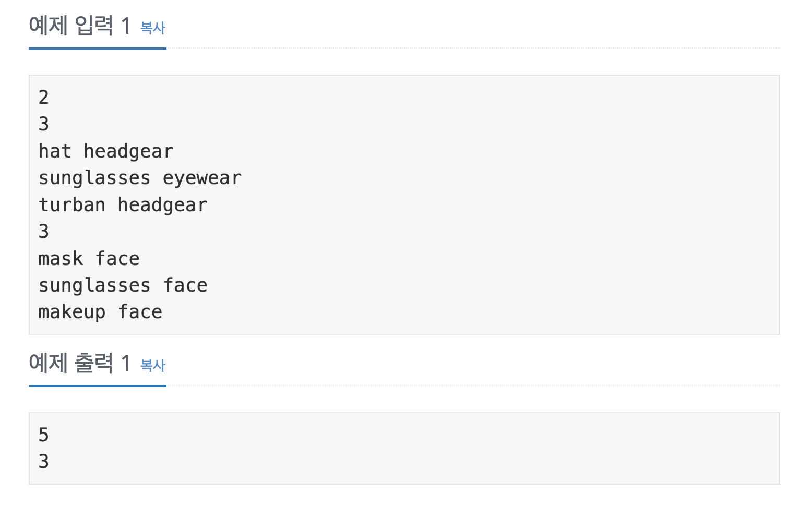Click the 복사 link beside 예제 입력 1
This screenshot has width=812, height=506.
153,28
